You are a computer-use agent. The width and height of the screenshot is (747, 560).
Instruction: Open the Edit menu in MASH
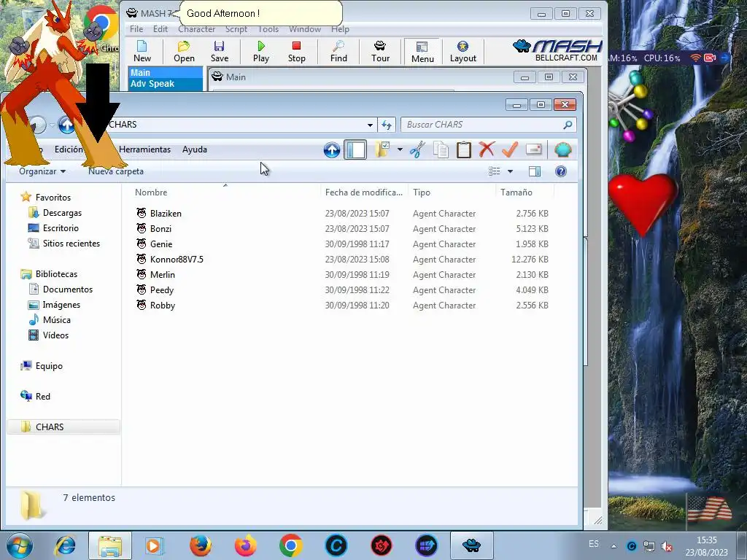[x=160, y=29]
